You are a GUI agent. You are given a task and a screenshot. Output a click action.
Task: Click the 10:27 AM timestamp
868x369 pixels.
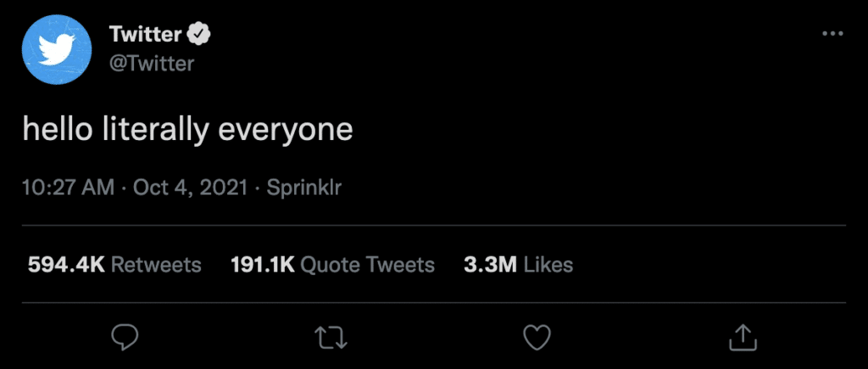pyautogui.click(x=68, y=187)
